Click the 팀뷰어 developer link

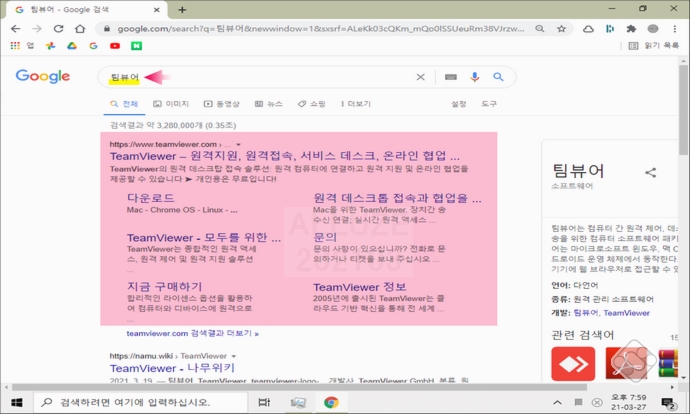pos(586,313)
